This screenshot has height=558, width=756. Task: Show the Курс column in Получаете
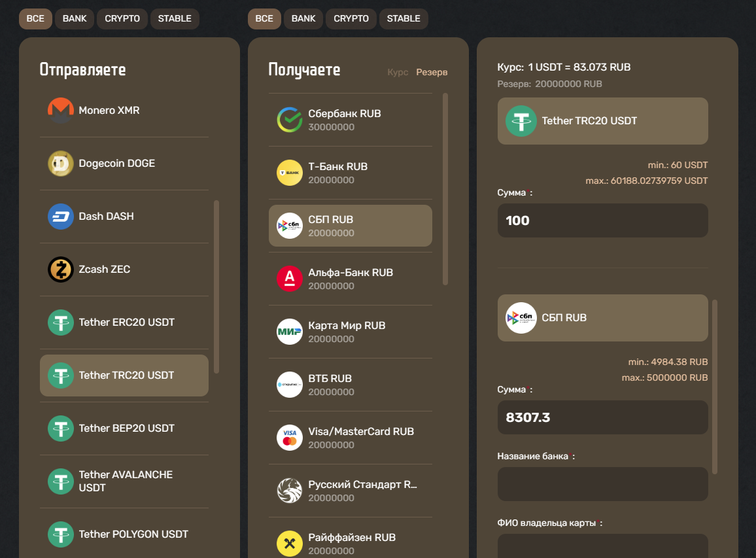click(x=398, y=73)
